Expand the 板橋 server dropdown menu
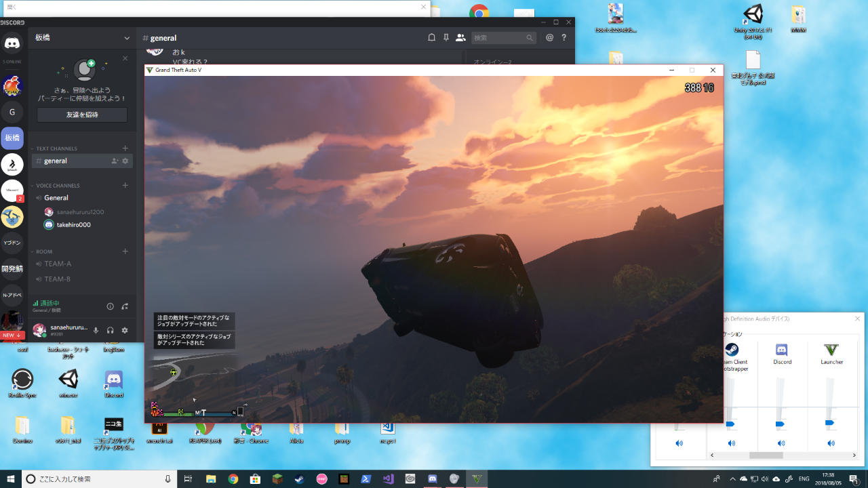 tap(127, 38)
